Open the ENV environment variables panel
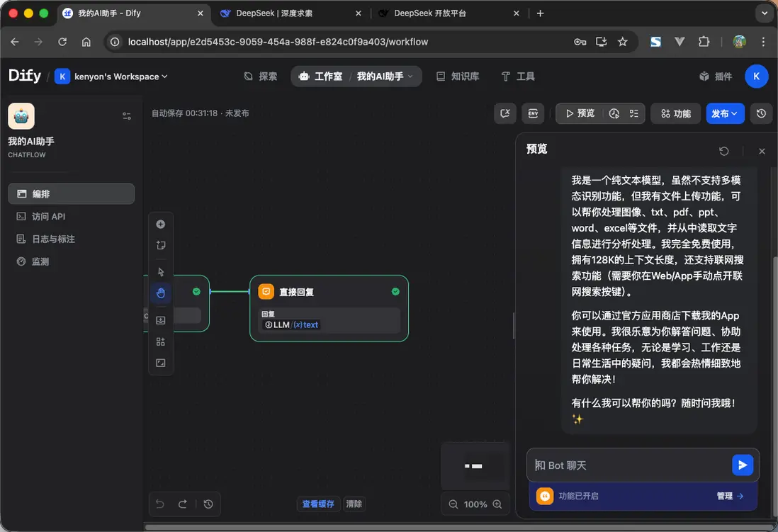 [x=533, y=113]
